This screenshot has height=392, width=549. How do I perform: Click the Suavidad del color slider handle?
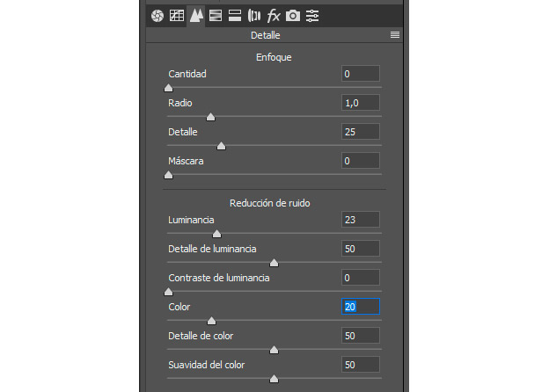pyautogui.click(x=274, y=379)
